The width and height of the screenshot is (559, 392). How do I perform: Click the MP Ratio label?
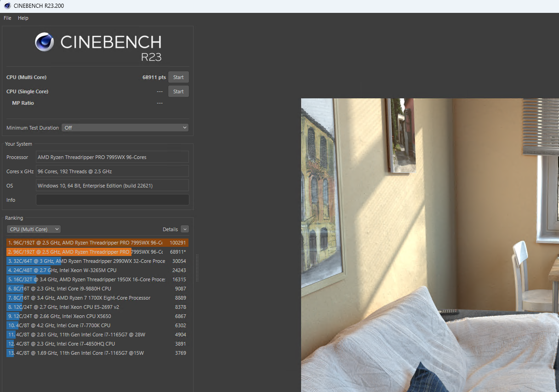click(23, 103)
